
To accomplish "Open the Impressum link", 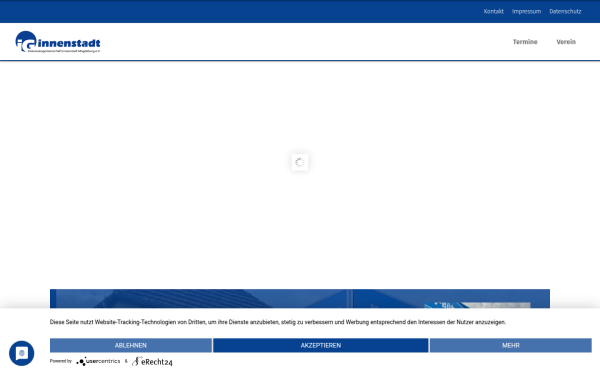I will pos(526,11).
